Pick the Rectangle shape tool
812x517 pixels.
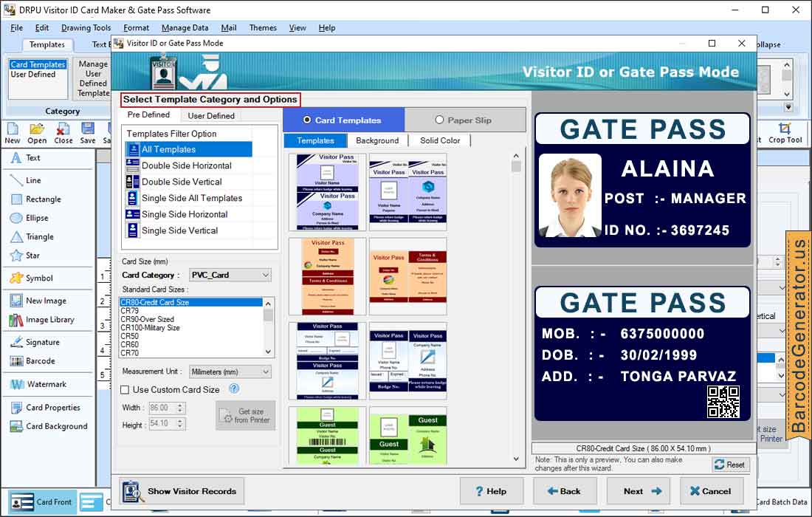(36, 199)
